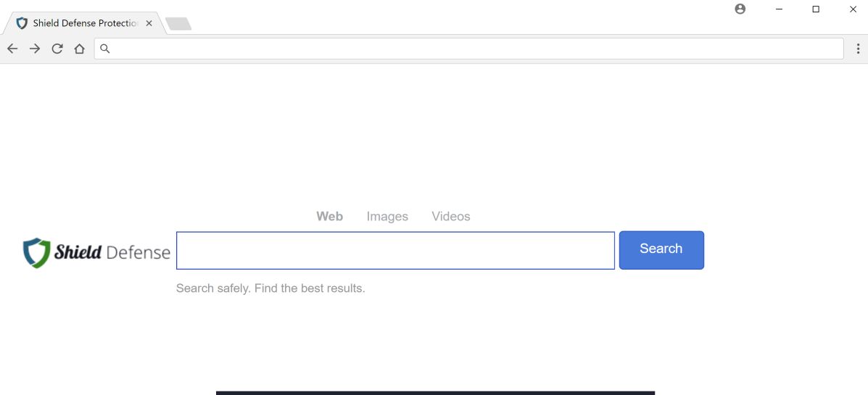Open a new browser tab
The height and width of the screenshot is (395, 868).
pos(178,24)
